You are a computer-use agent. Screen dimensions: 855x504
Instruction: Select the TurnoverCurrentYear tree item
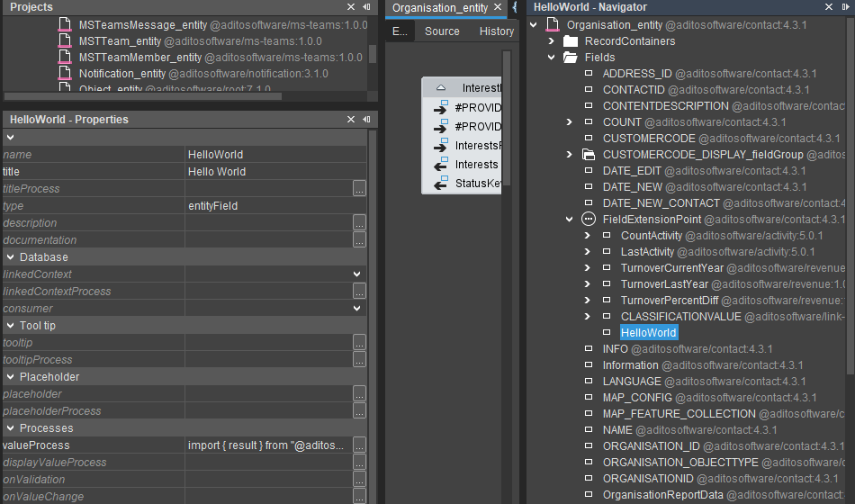(671, 268)
